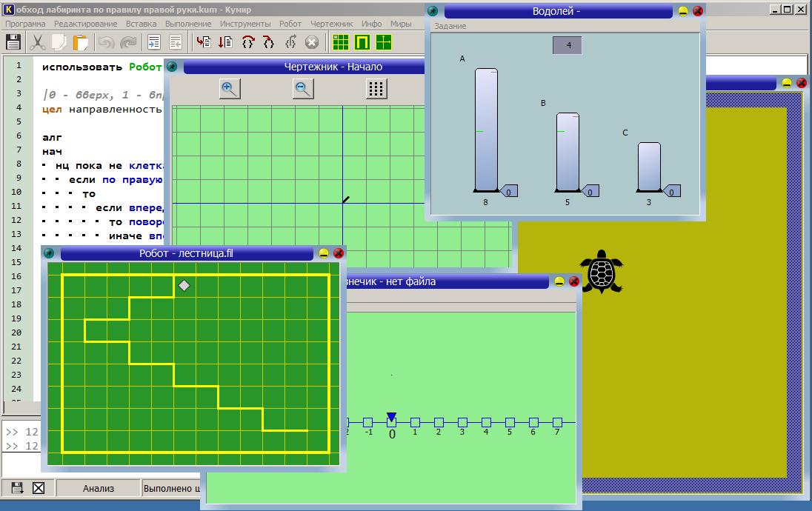This screenshot has height=511, width=812.
Task: Zoom in on the Чертежник canvas
Action: click(230, 89)
